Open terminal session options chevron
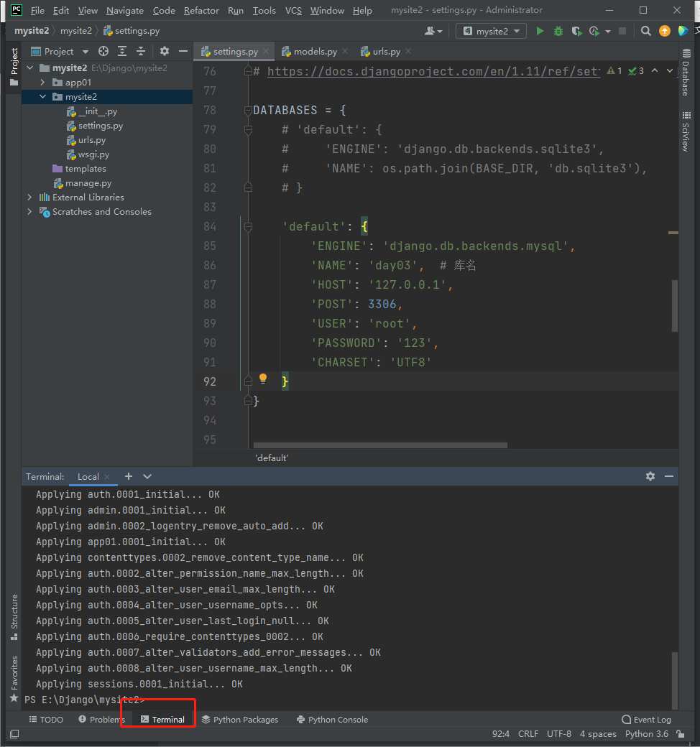Screen dimensions: 700x747 (x=147, y=476)
